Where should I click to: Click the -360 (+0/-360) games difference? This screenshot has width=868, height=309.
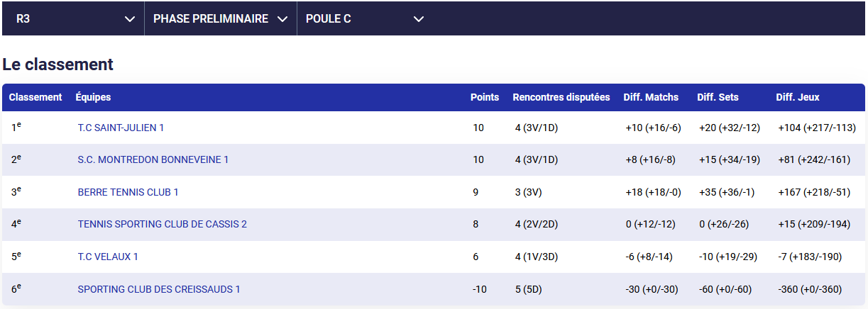coord(810,289)
